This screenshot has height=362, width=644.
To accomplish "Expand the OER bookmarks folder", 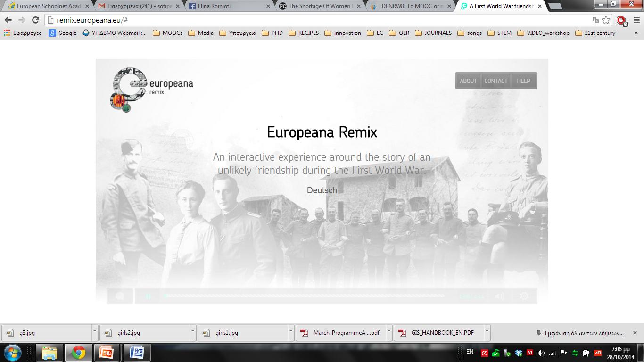I will pos(399,33).
